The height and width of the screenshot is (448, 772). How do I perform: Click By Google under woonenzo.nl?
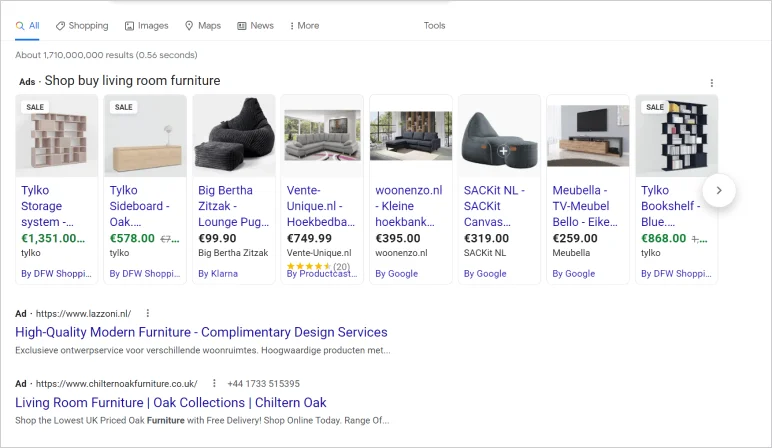(396, 274)
